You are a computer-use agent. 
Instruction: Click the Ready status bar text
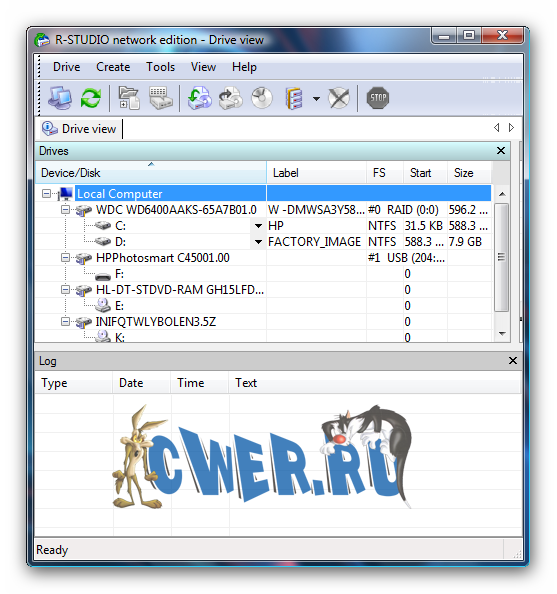[x=52, y=550]
